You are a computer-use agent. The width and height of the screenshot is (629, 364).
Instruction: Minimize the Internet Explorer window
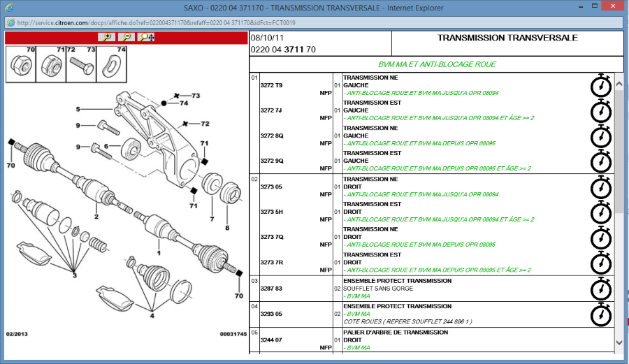tap(581, 6)
